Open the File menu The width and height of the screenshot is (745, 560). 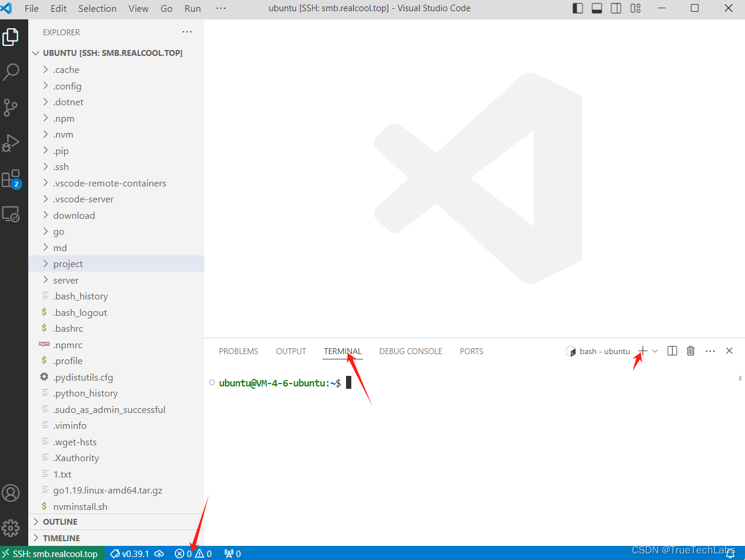32,8
